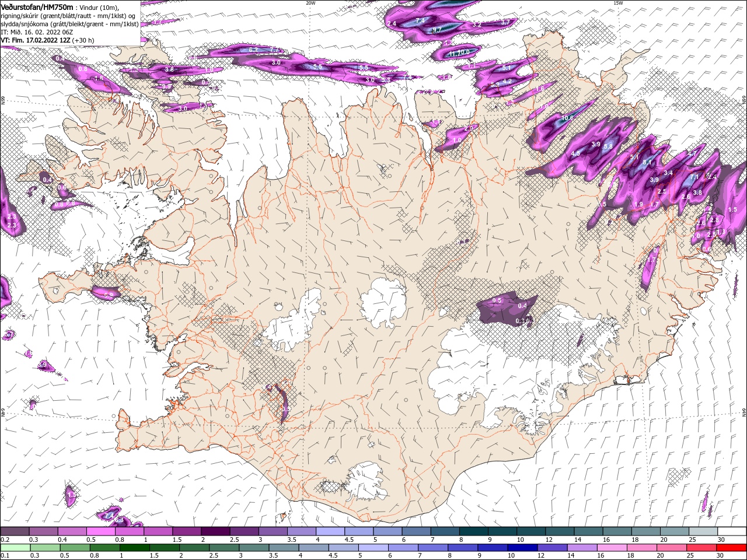Click the white 30 swatch on snow scale

[x=732, y=531]
